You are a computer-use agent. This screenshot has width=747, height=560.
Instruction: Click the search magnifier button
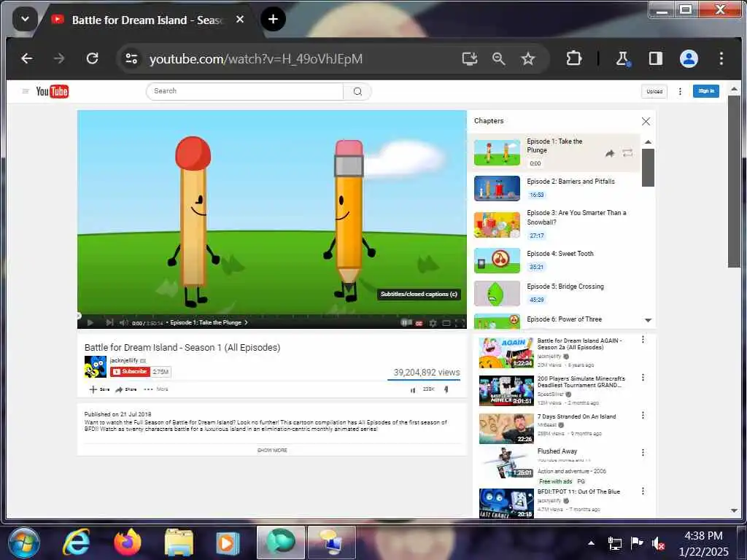point(357,91)
